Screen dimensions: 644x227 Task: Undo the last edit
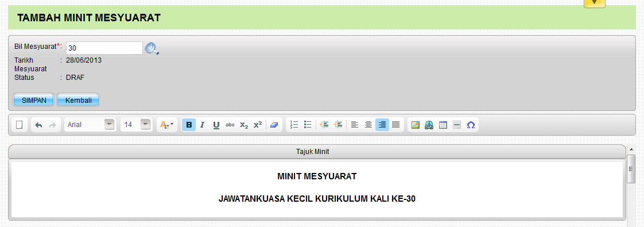pyautogui.click(x=38, y=125)
